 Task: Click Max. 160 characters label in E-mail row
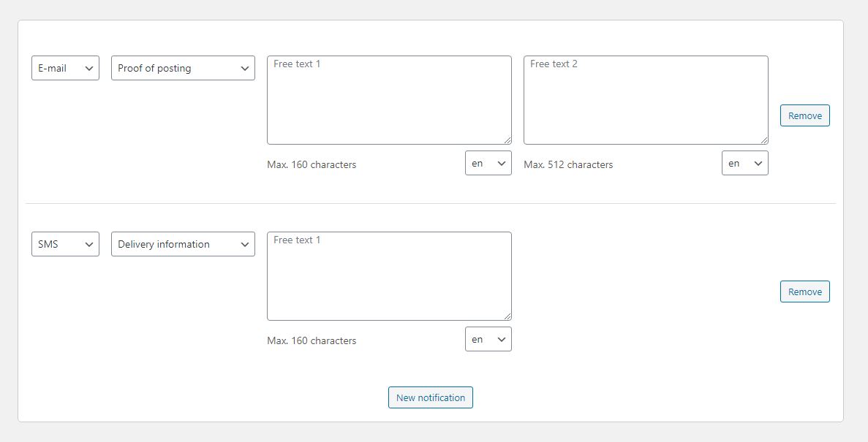coord(312,164)
